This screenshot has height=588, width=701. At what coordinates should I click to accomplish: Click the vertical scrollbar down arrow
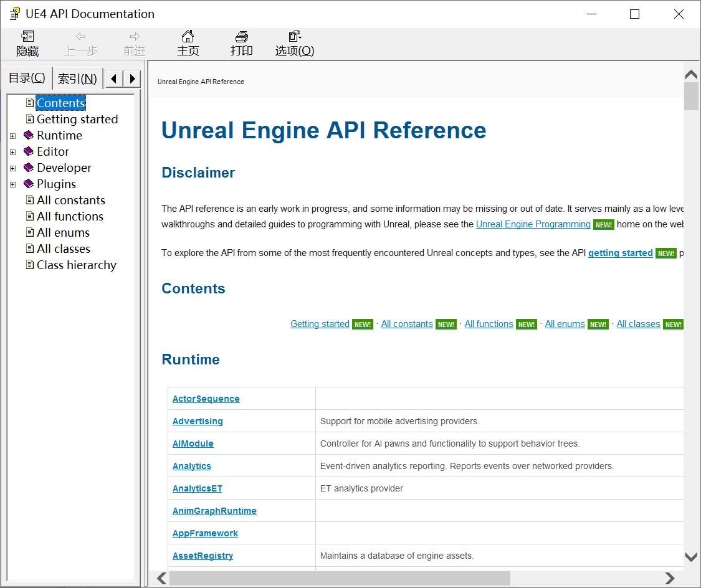[x=691, y=557]
